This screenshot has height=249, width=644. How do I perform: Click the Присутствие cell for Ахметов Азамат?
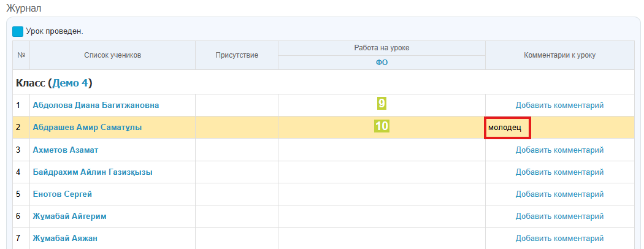click(x=236, y=150)
